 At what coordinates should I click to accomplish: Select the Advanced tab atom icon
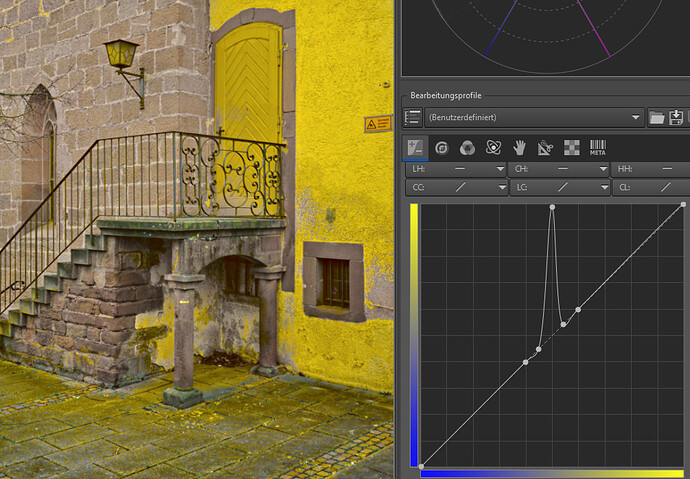pyautogui.click(x=493, y=148)
